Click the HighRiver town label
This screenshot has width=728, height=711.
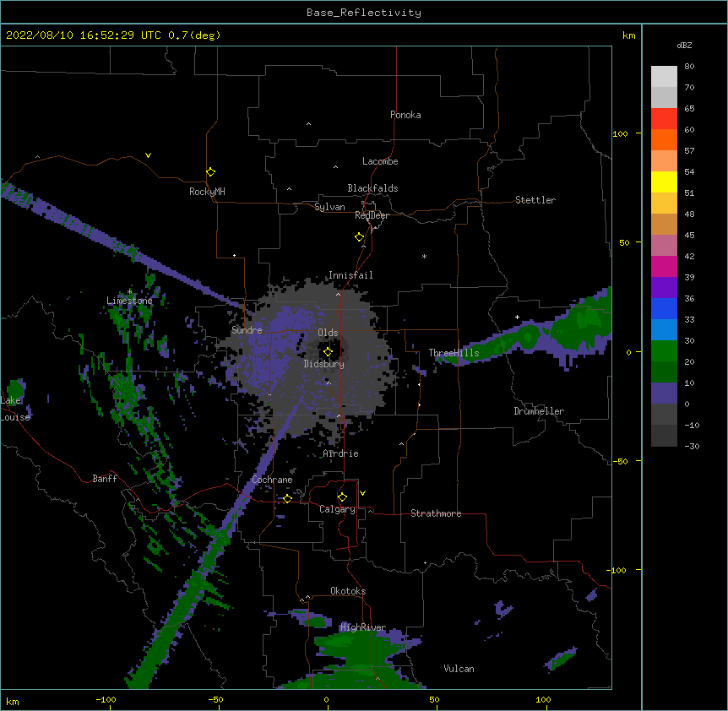point(363,627)
